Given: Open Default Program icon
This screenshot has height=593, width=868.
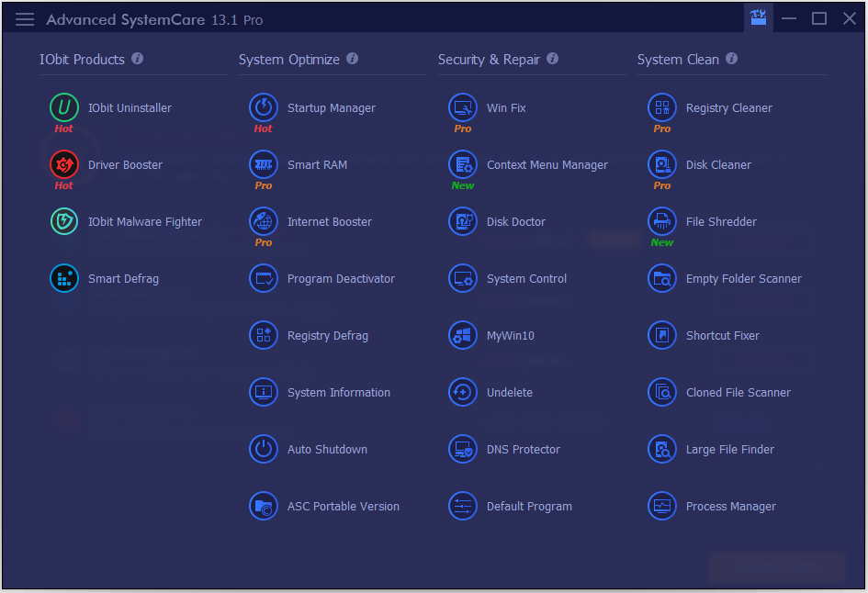Looking at the screenshot, I should pos(463,506).
